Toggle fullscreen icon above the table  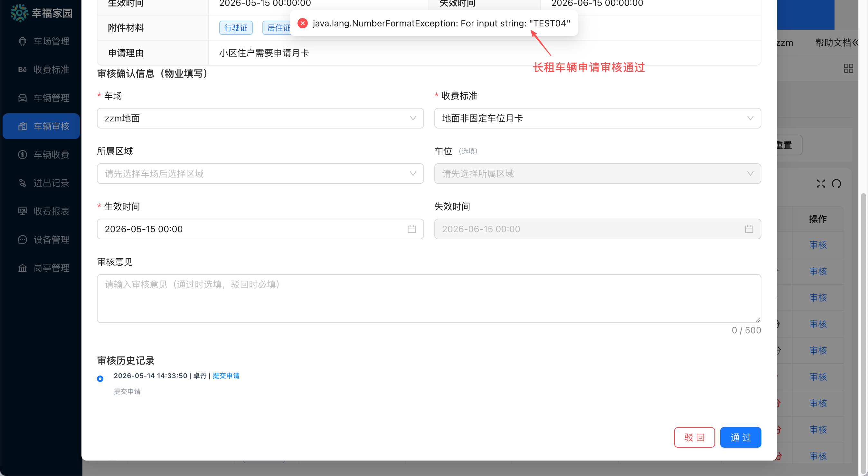pyautogui.click(x=821, y=183)
